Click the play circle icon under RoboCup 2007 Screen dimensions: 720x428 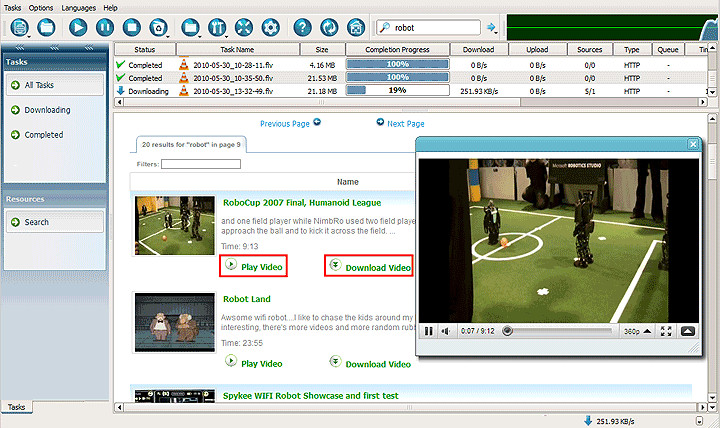(x=231, y=265)
